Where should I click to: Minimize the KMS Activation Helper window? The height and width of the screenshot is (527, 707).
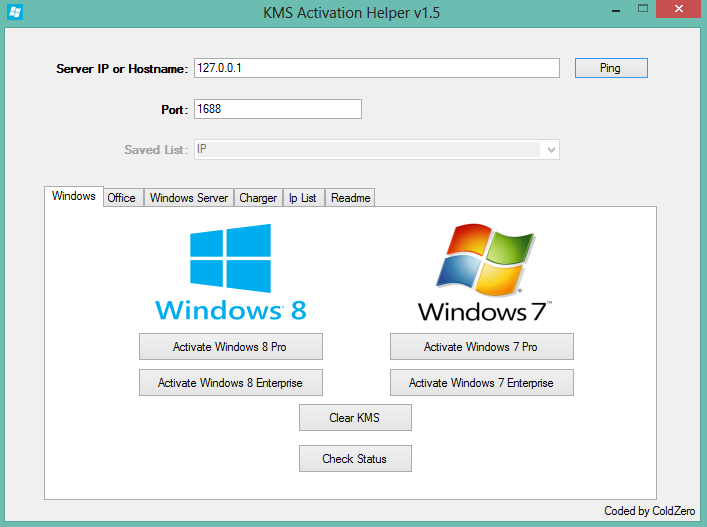pyautogui.click(x=616, y=10)
